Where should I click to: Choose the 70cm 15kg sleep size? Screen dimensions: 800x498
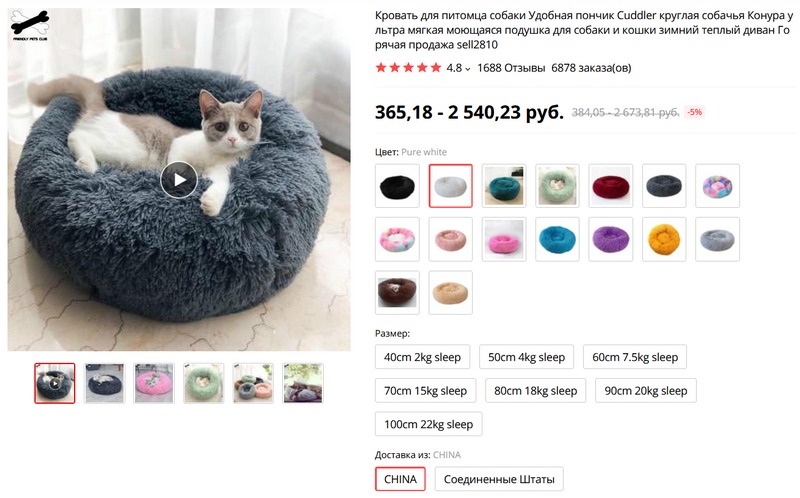[x=425, y=390]
